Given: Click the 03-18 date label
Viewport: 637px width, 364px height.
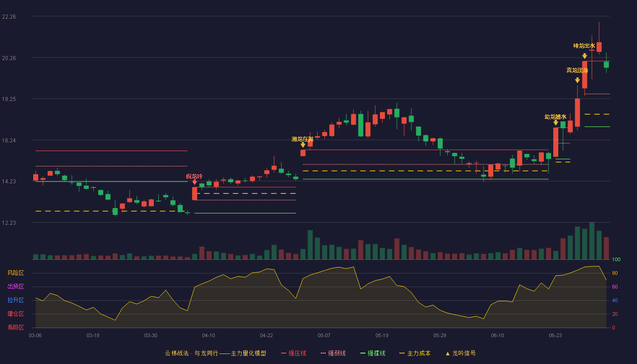Looking at the screenshot, I should (93, 335).
